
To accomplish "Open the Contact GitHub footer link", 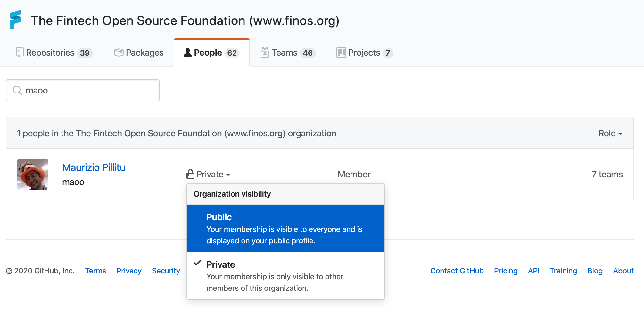I will [x=457, y=271].
